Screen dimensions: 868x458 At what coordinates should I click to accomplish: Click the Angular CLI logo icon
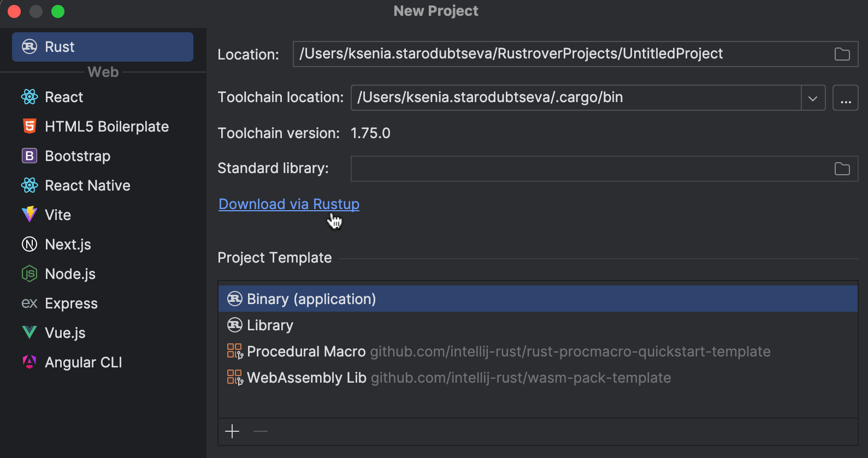[x=29, y=362]
